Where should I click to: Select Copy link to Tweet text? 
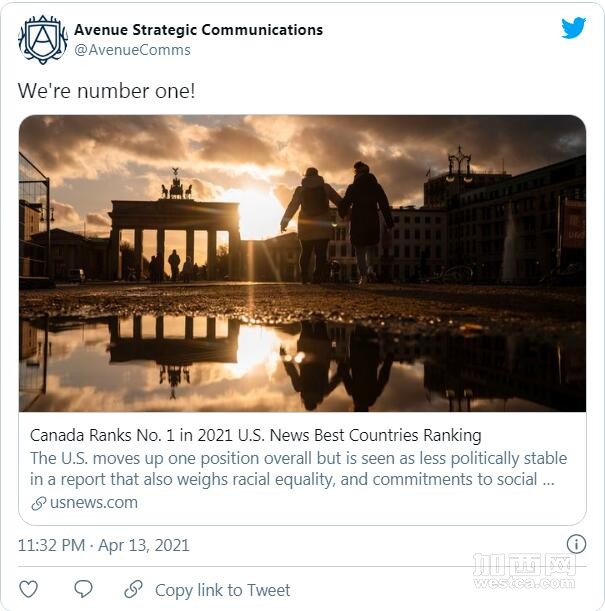(x=222, y=590)
